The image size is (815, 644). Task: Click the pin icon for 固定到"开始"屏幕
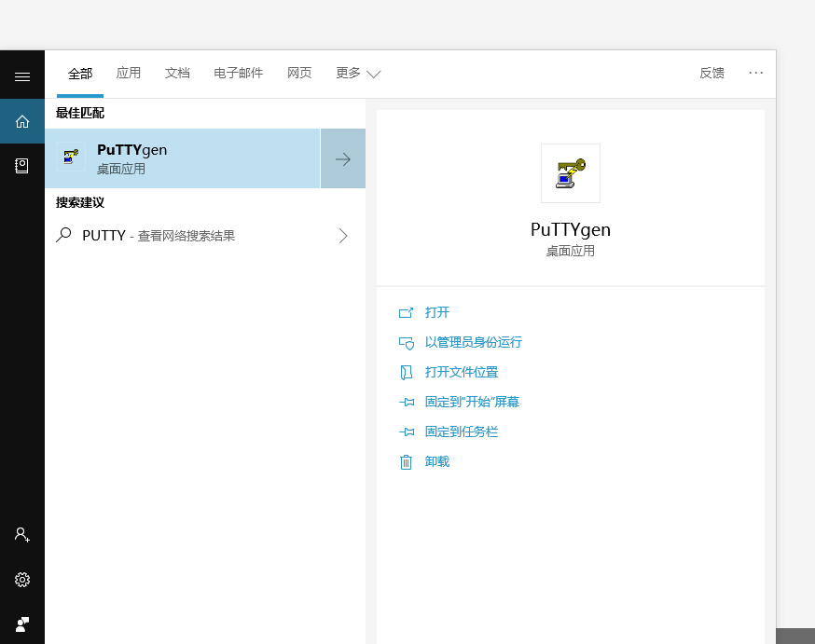407,402
